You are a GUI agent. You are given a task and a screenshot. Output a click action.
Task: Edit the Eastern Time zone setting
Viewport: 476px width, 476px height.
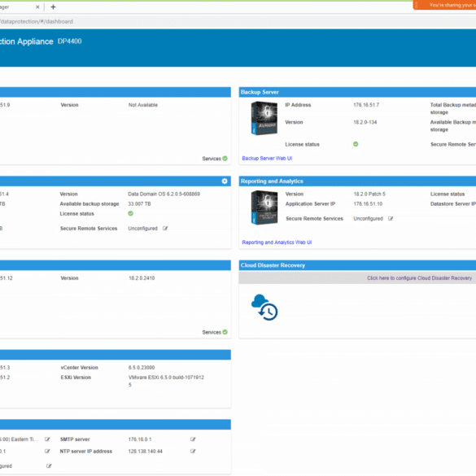click(47, 439)
